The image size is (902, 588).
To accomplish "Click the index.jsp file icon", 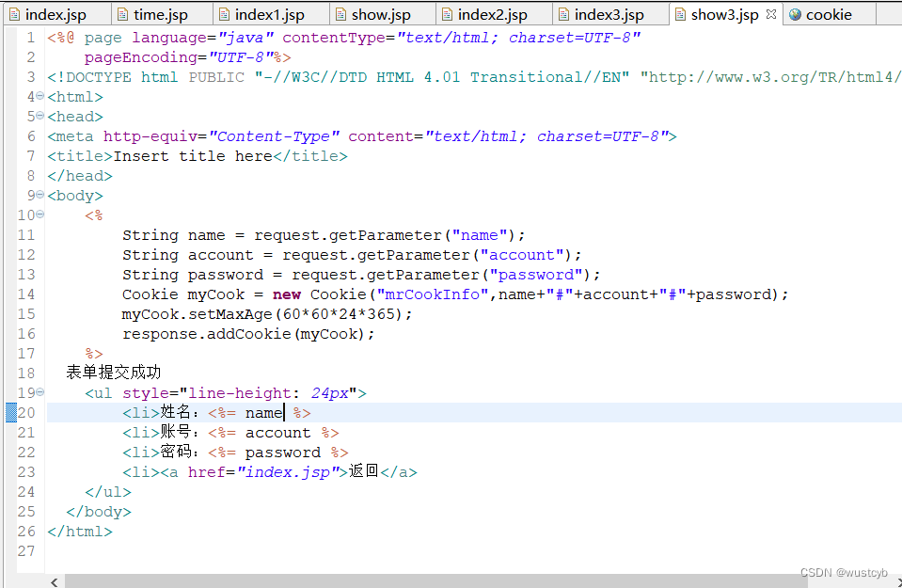I will 14,14.
